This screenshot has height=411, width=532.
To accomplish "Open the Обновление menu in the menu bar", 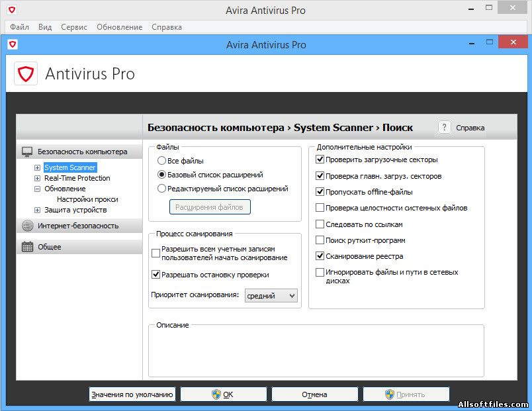I will pos(119,27).
